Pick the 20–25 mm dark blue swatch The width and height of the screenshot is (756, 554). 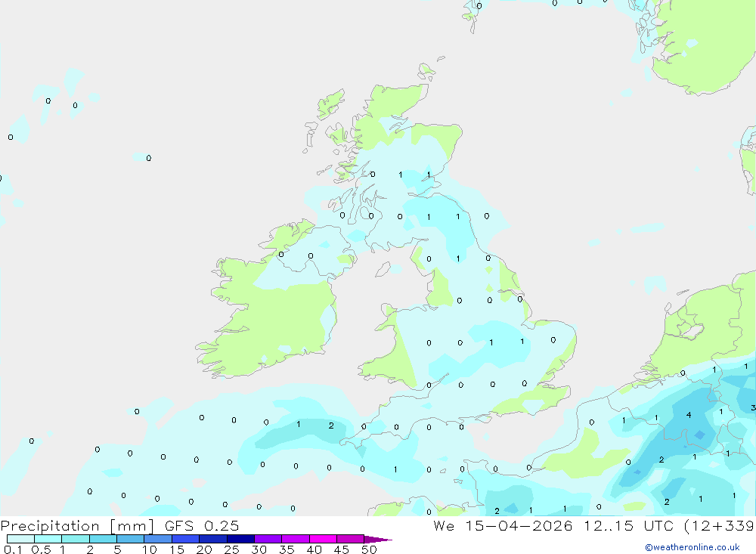(213, 539)
